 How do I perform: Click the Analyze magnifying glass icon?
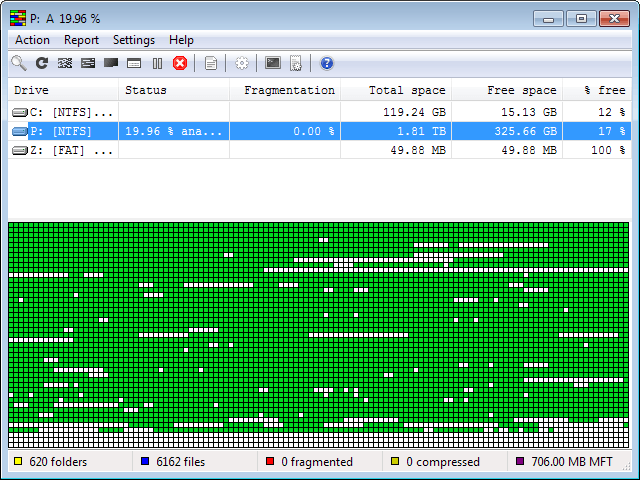tap(18, 63)
